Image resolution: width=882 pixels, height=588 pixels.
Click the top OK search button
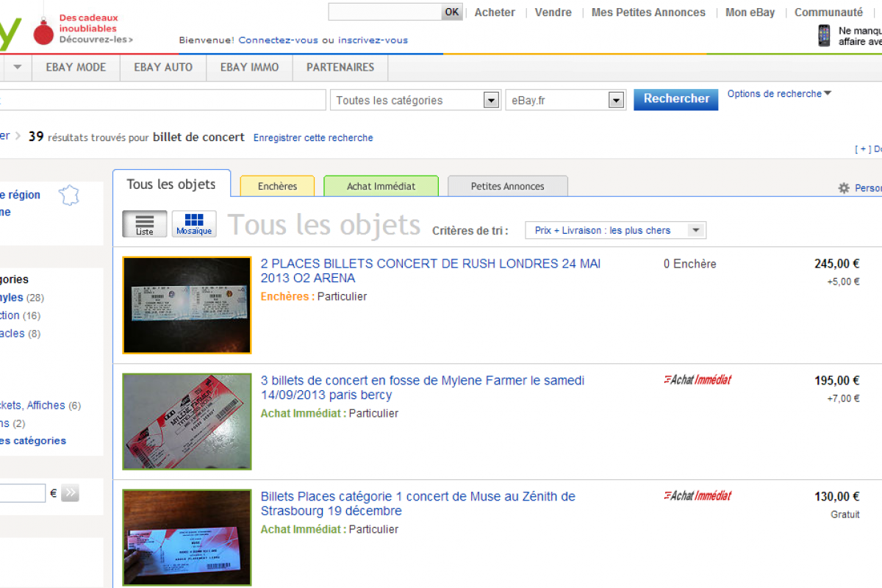tap(452, 12)
